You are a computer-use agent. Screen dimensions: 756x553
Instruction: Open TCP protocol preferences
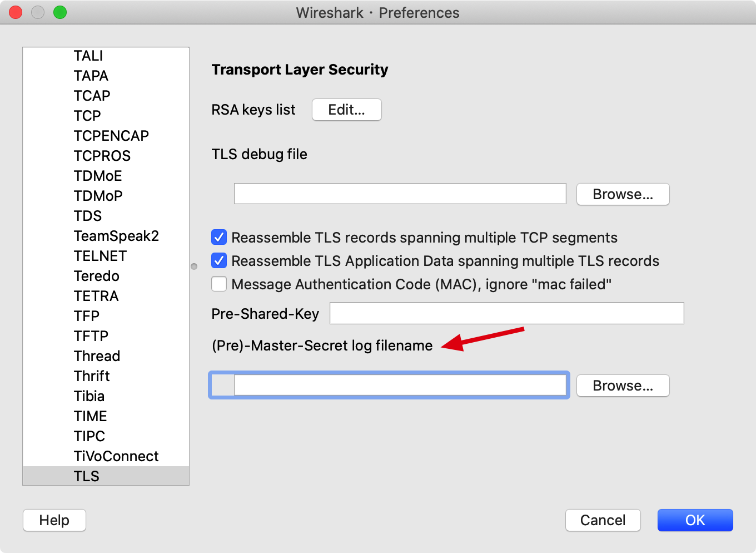(x=106, y=116)
